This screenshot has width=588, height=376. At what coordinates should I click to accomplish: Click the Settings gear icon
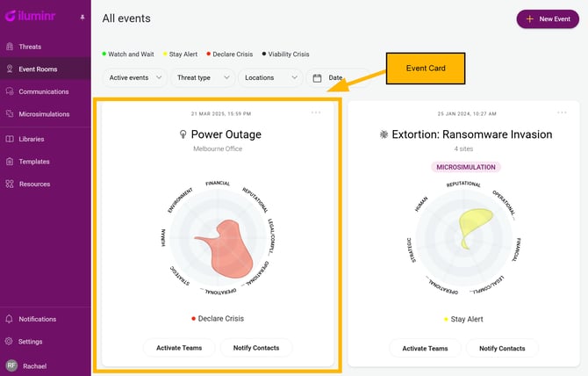click(10, 342)
